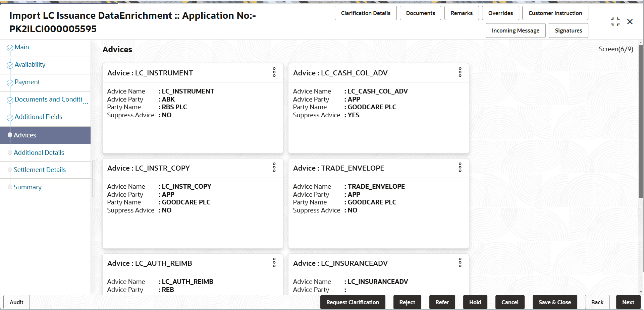
Task: Click the 'Advice : LC_CASH_COL_ADV' card title
Action: tap(340, 73)
